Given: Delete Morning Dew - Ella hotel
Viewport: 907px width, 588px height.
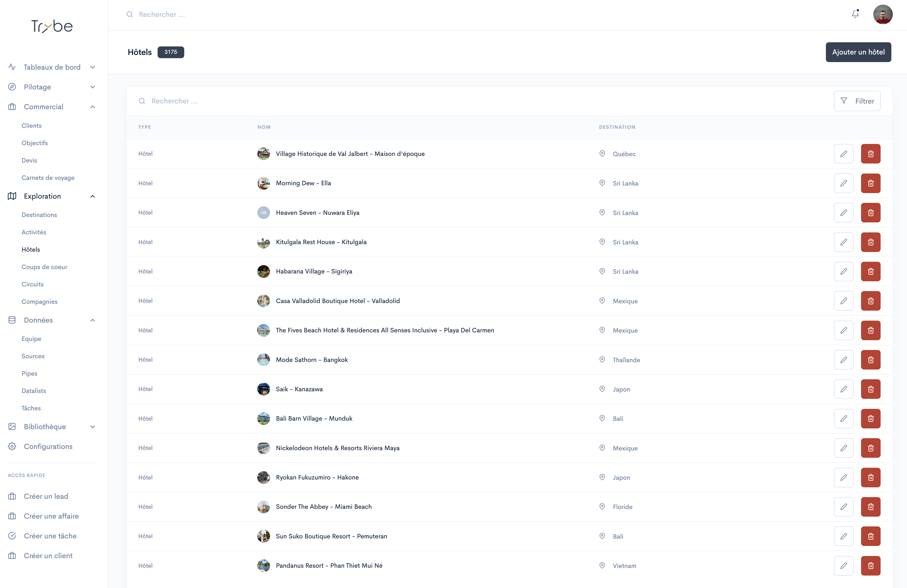Looking at the screenshot, I should [870, 183].
